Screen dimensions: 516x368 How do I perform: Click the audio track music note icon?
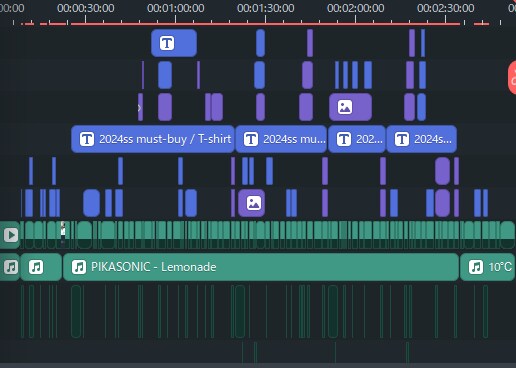click(x=11, y=267)
